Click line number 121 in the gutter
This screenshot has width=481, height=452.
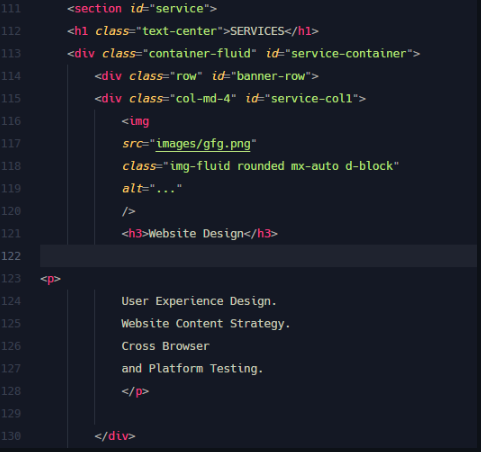click(11, 234)
